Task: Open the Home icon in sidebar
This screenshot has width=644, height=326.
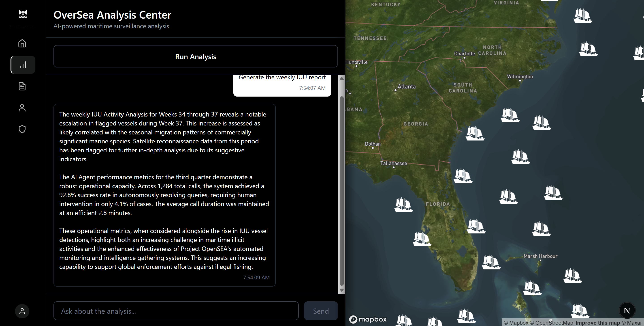Action: [22, 43]
